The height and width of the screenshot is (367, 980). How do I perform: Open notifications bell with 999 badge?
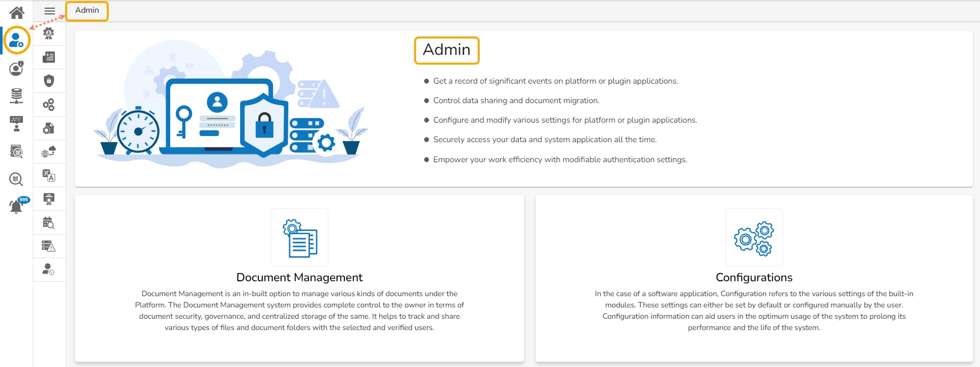tap(18, 205)
